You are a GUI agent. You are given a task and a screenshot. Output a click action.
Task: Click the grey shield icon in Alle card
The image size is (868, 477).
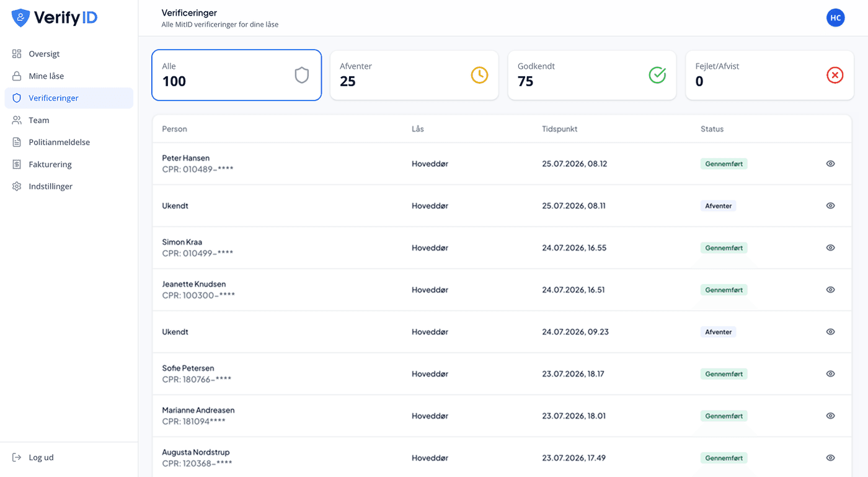coord(301,75)
